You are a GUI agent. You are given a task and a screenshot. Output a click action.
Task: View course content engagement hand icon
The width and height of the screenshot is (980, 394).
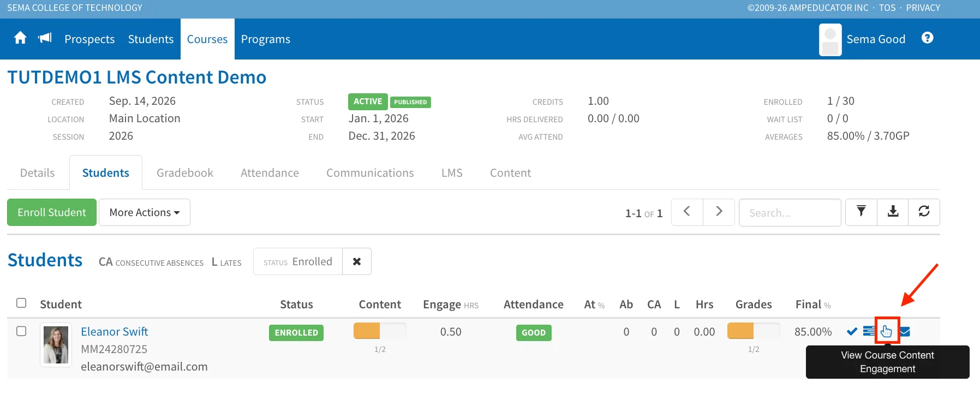click(x=886, y=331)
